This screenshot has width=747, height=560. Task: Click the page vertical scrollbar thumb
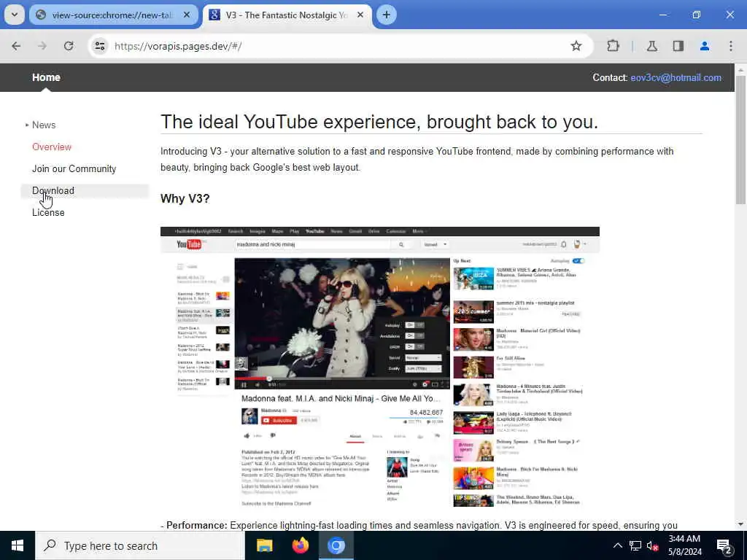(740, 139)
